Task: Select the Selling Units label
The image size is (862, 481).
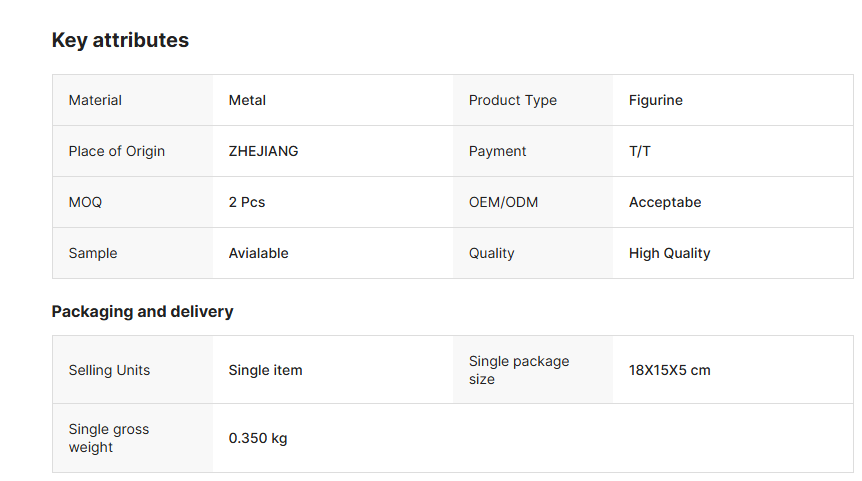Action: click(109, 370)
